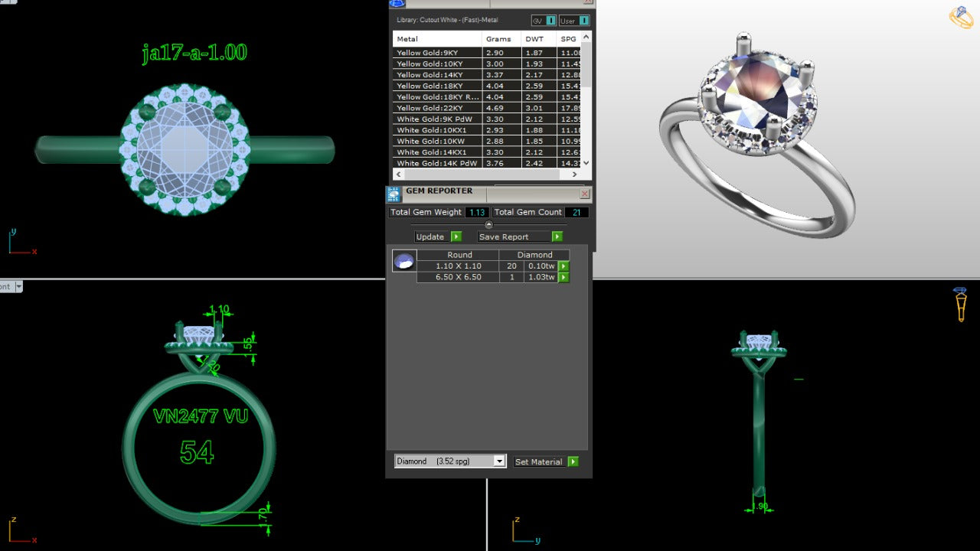Click the DWT column header
Image resolution: width=980 pixels, height=551 pixels.
tap(539, 38)
